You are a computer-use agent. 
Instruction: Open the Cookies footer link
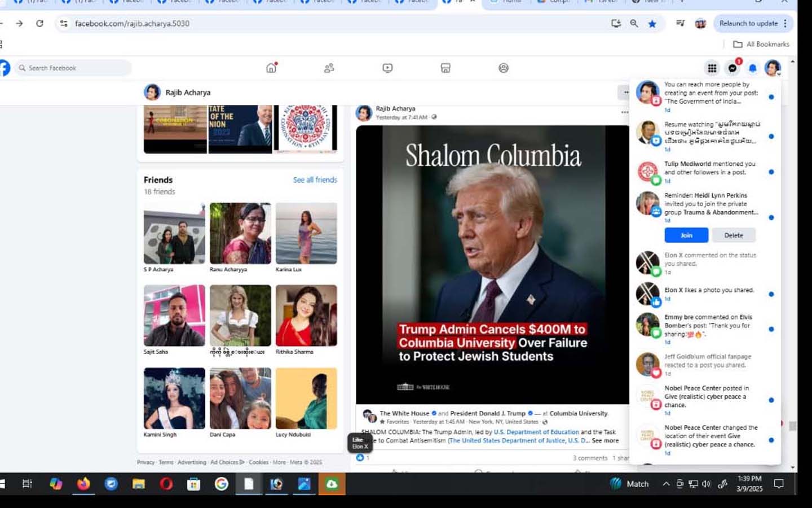click(x=258, y=462)
